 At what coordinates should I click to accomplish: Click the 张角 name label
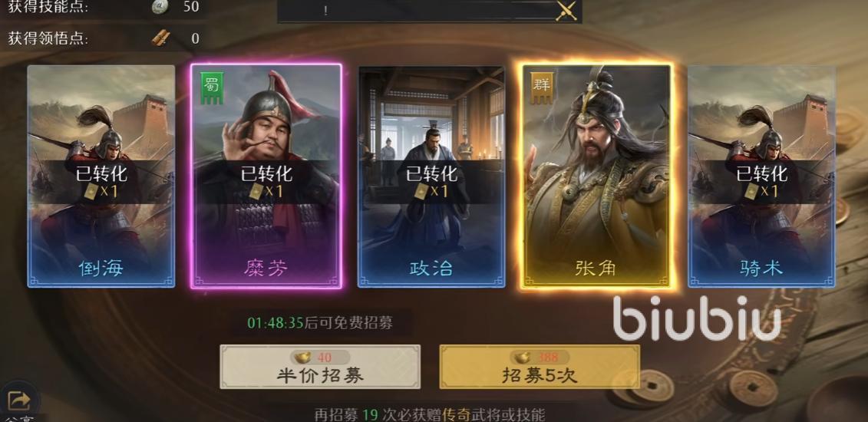click(596, 269)
